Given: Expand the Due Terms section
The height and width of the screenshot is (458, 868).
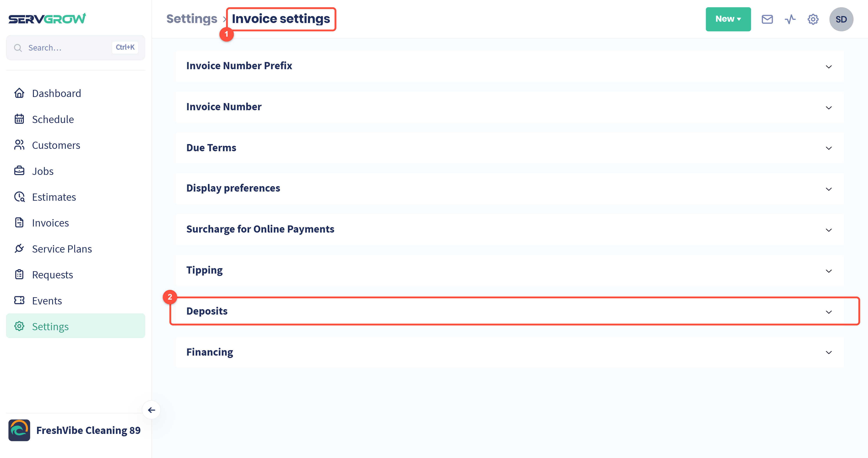Looking at the screenshot, I should (x=510, y=148).
